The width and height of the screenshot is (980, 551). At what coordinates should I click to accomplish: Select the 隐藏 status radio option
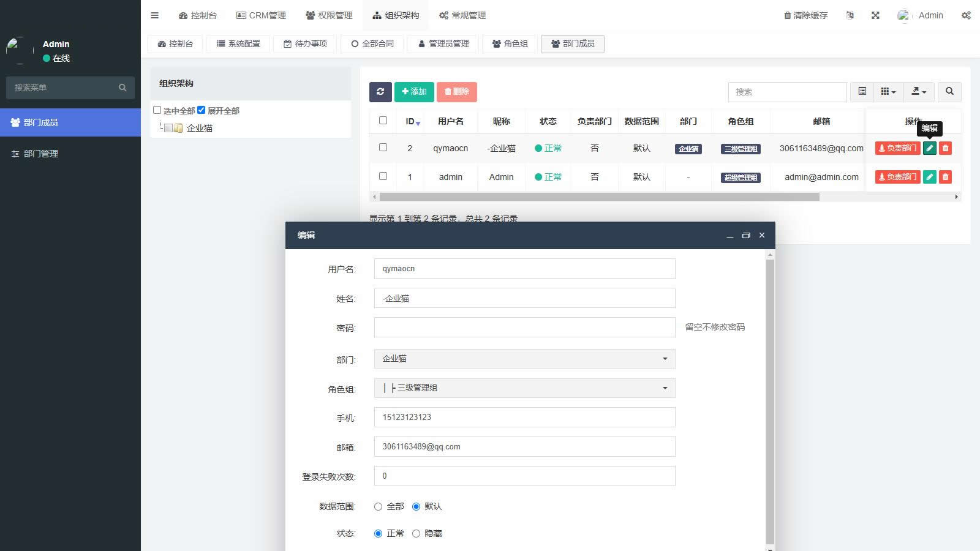[417, 533]
